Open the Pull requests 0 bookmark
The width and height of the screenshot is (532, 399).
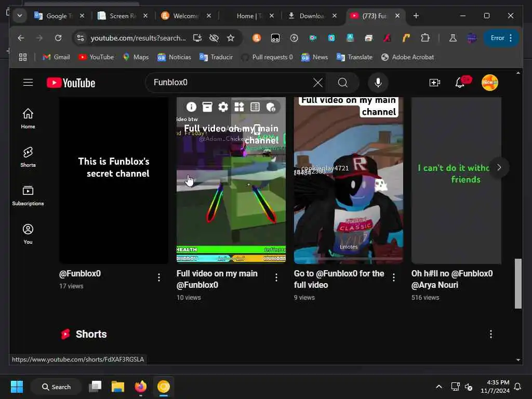click(267, 57)
